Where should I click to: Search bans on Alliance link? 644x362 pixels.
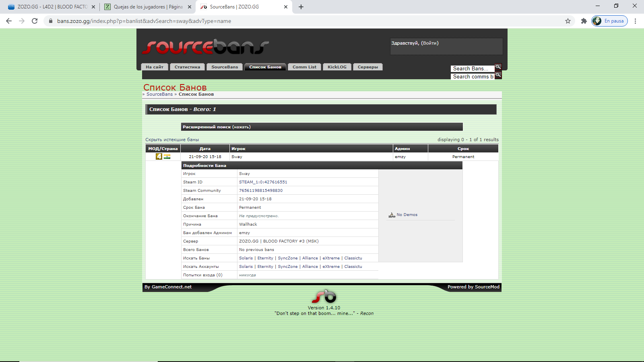point(310,258)
